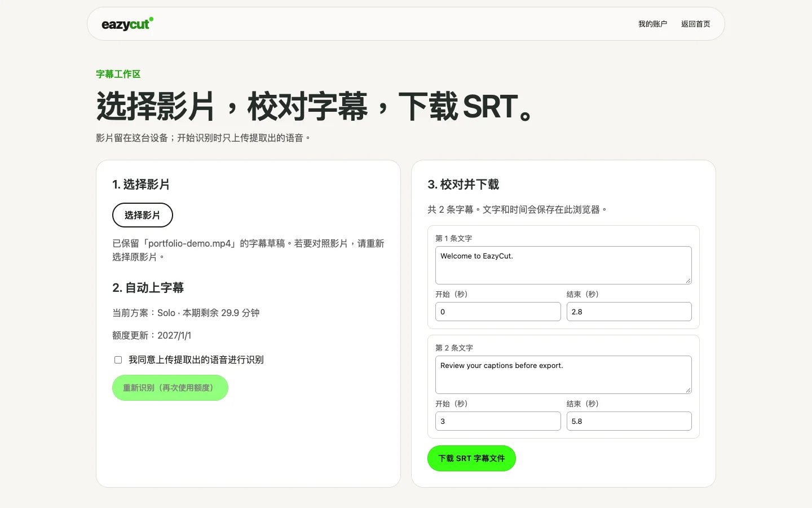The image size is (812, 508).
Task: Click the 影片留在这台设备 subtitle text
Action: pos(204,138)
